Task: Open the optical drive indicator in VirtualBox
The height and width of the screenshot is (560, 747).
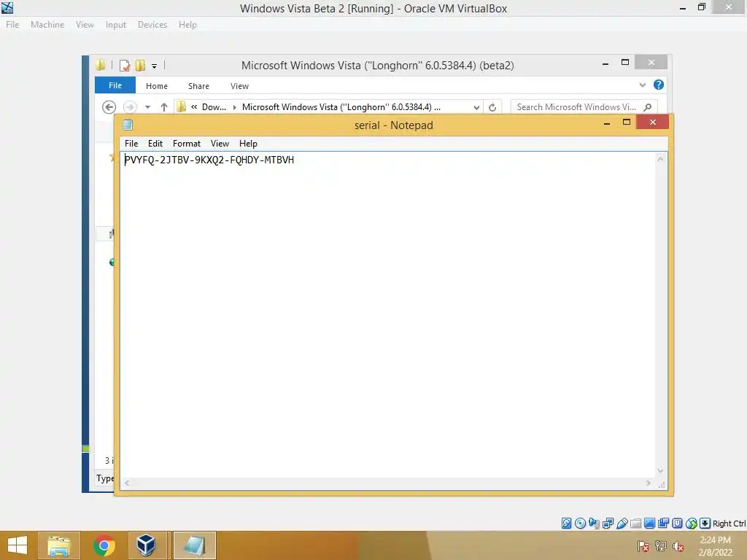Action: [x=580, y=524]
